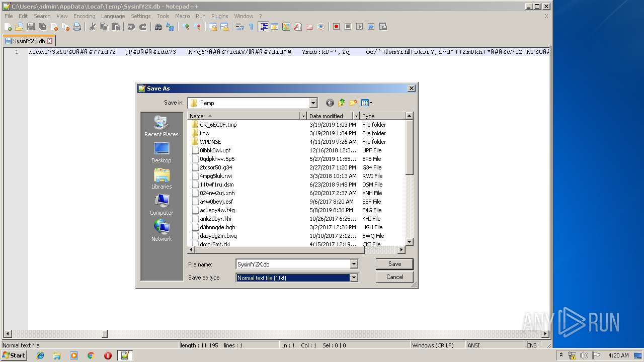
Task: Click the Close All toolbar icon
Action: click(65, 27)
